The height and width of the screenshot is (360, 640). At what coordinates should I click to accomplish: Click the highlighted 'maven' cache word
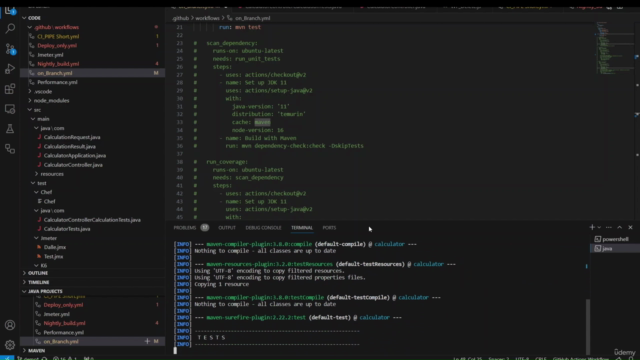[x=262, y=122]
